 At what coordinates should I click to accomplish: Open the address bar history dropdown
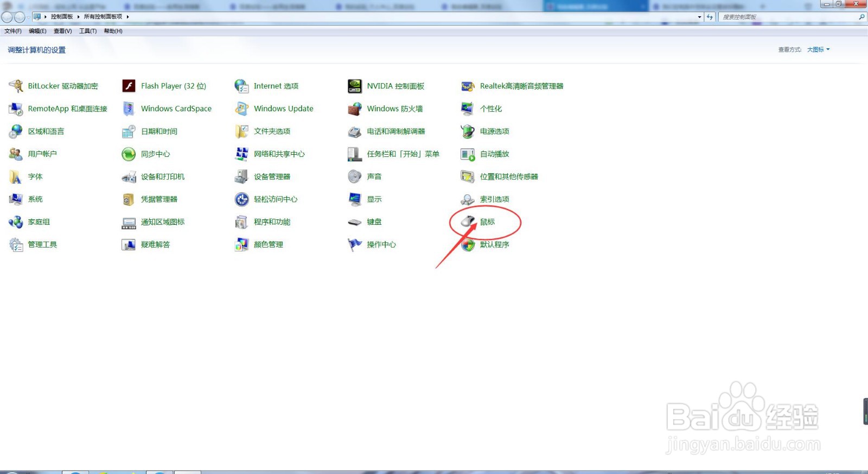click(x=699, y=17)
